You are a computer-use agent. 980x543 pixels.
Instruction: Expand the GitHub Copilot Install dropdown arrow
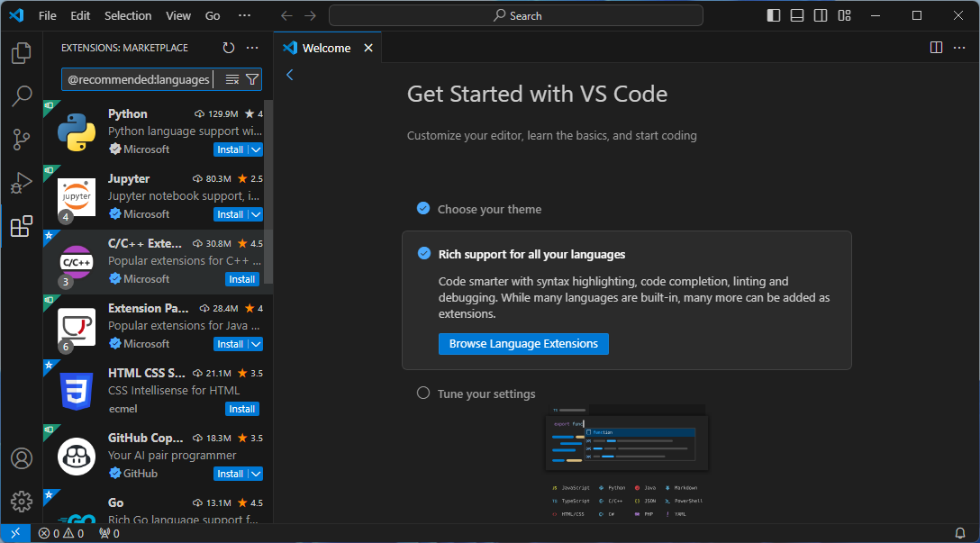[256, 474]
